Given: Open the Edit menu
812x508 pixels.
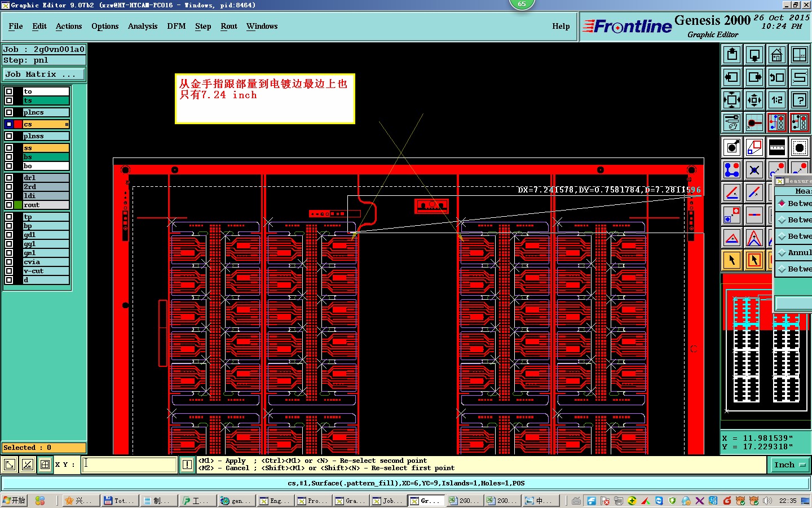Looking at the screenshot, I should click(39, 26).
